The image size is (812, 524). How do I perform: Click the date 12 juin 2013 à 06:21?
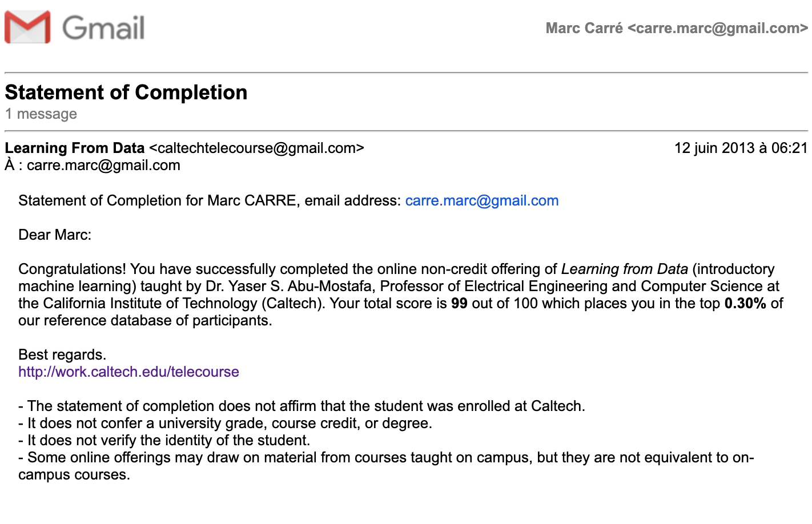[x=741, y=148]
